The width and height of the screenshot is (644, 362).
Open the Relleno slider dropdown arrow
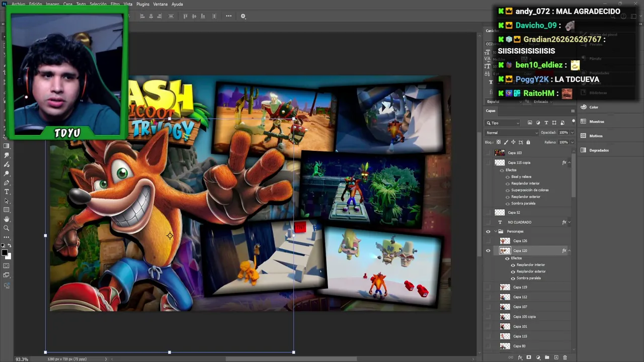(x=572, y=142)
